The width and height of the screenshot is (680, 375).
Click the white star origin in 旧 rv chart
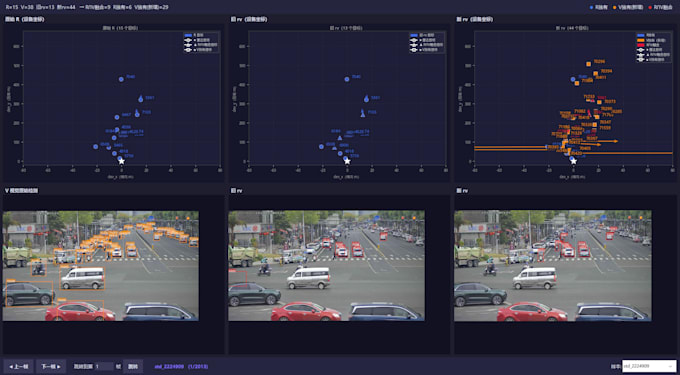pos(347,161)
